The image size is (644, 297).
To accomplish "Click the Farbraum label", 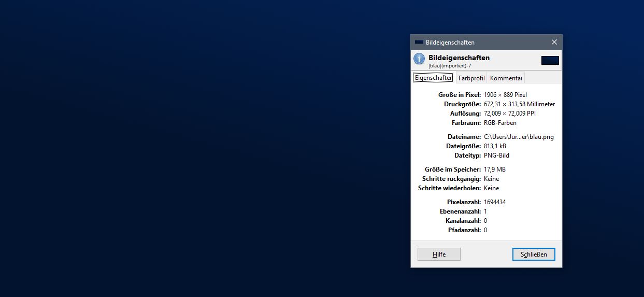I will [466, 123].
